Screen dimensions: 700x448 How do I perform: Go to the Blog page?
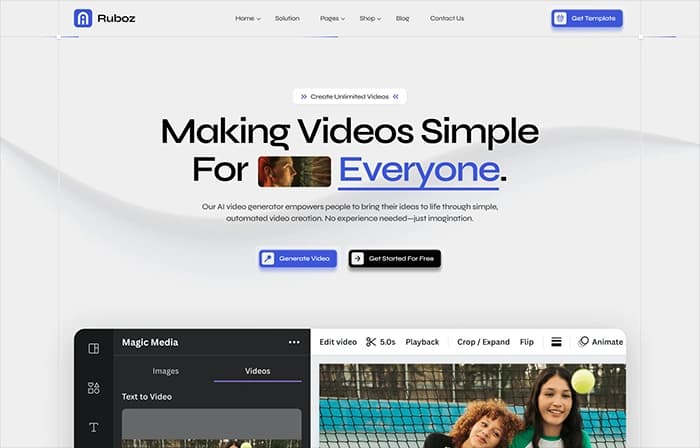402,18
